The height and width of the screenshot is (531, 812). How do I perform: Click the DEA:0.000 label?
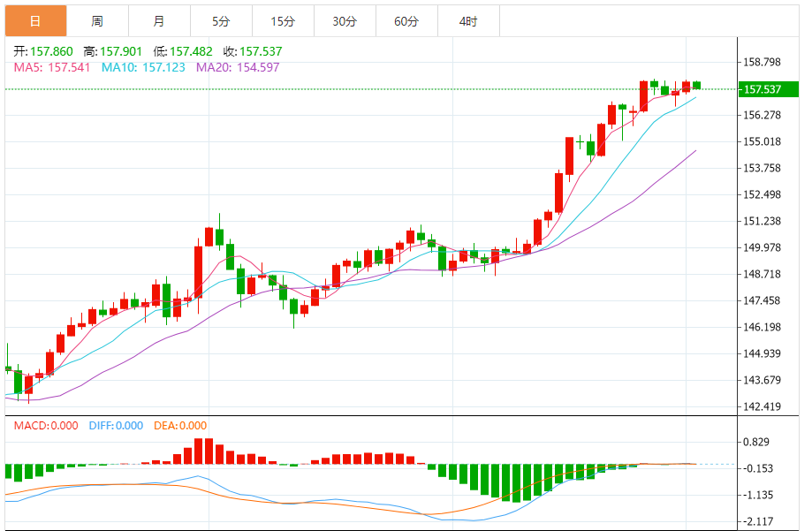pos(180,426)
